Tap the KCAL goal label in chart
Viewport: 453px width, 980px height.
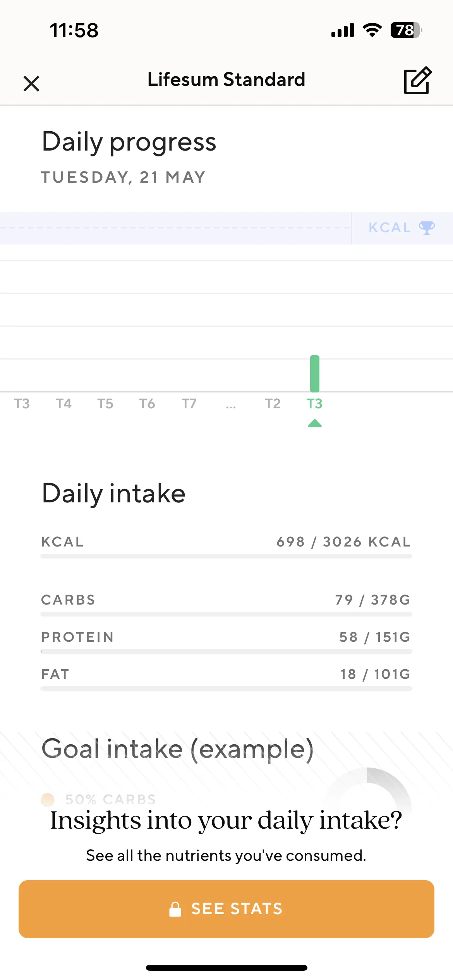(x=390, y=228)
